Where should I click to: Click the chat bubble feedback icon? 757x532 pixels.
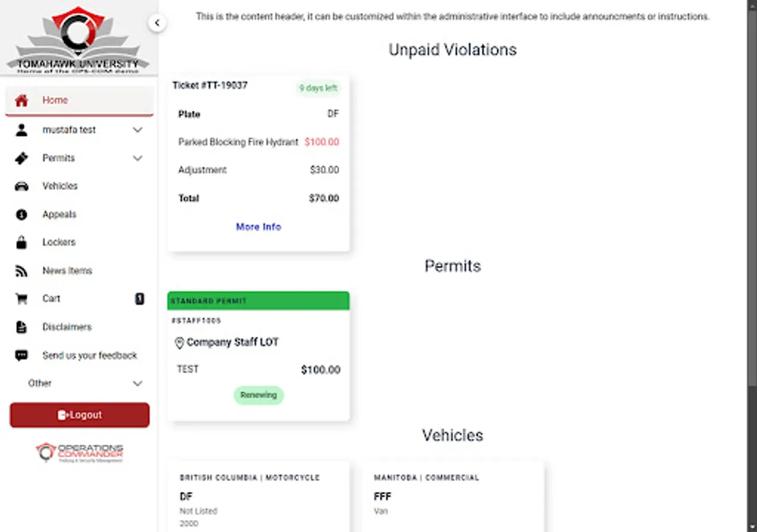click(21, 355)
